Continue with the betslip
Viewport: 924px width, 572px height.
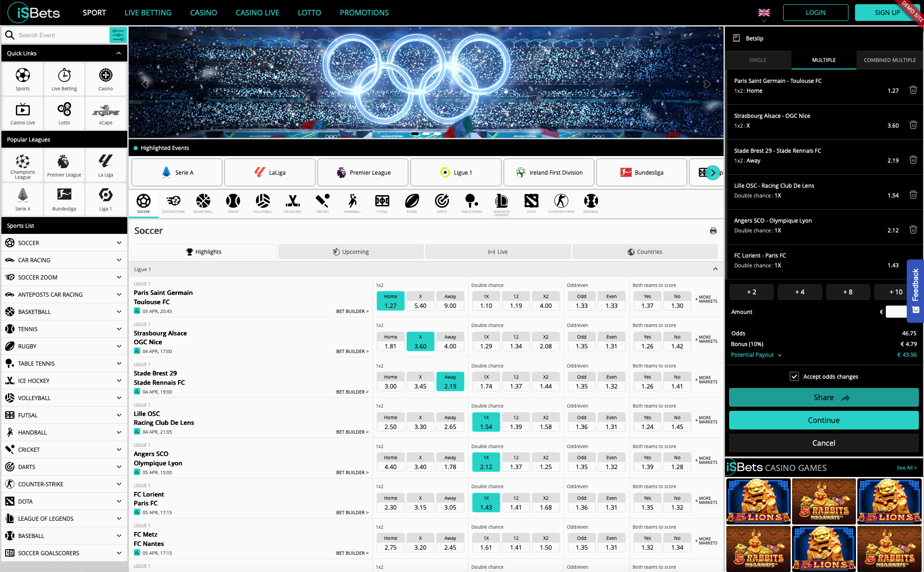824,420
